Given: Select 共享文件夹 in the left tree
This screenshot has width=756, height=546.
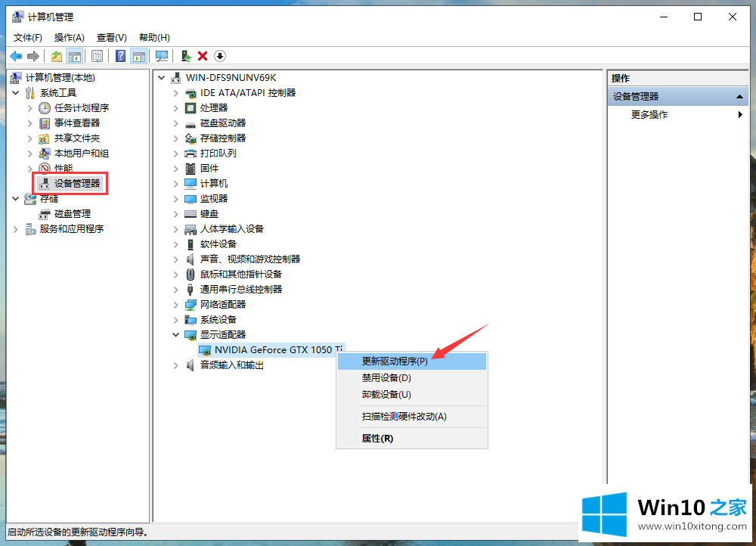Looking at the screenshot, I should pos(77,138).
